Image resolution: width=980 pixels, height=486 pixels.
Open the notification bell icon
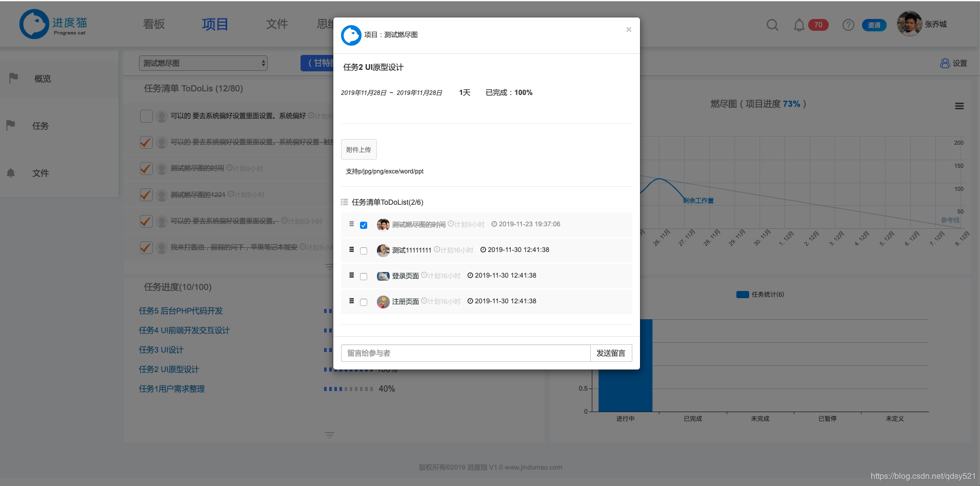[x=799, y=25]
